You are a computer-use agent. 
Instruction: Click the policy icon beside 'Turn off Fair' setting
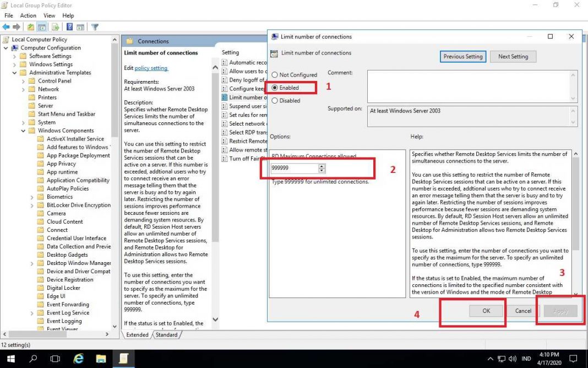(x=224, y=158)
